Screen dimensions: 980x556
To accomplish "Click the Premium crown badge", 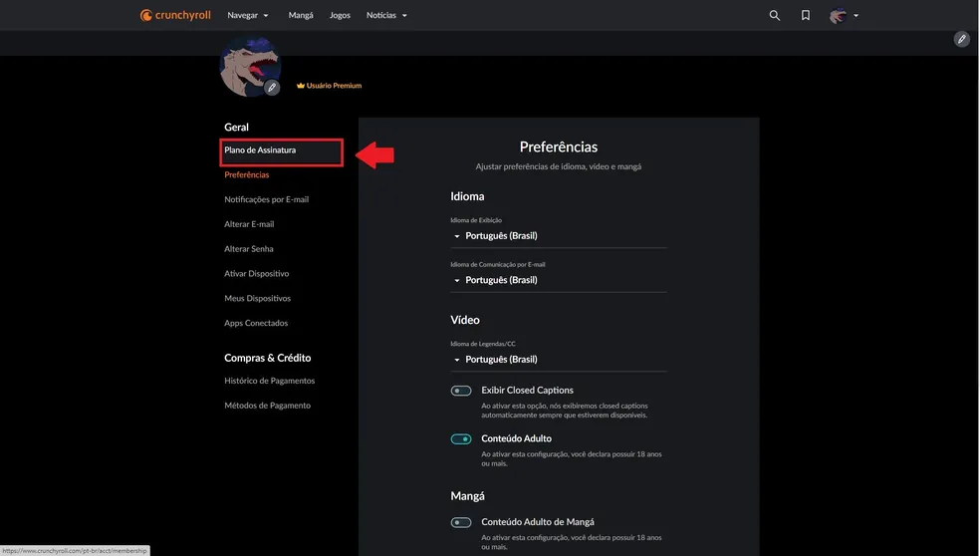I will pos(300,86).
